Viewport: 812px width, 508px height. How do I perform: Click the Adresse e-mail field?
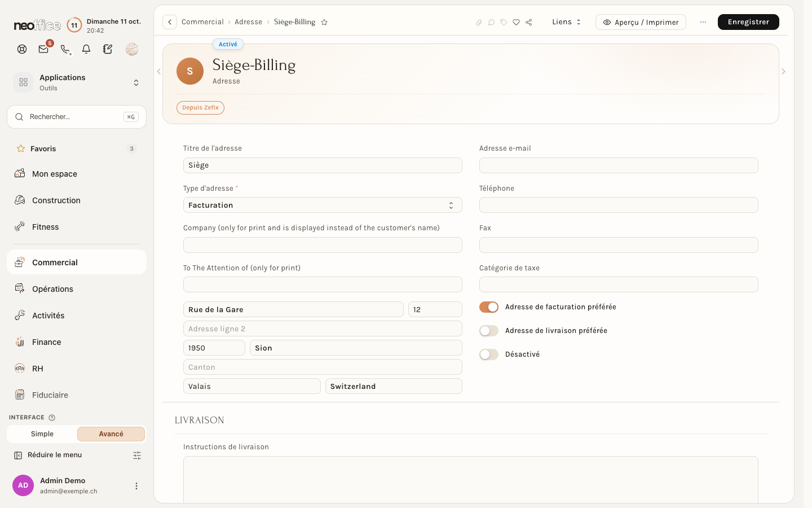pos(619,165)
